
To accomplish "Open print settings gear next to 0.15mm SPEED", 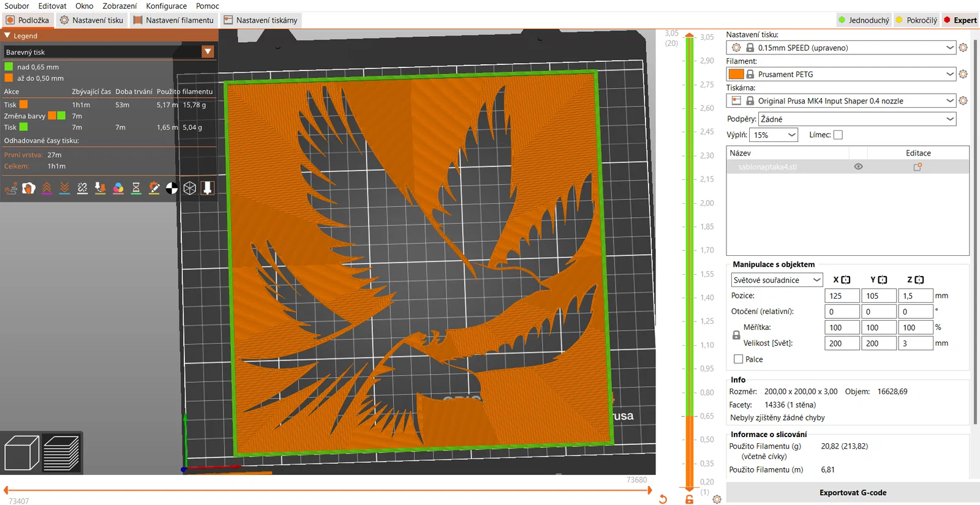I will [963, 48].
